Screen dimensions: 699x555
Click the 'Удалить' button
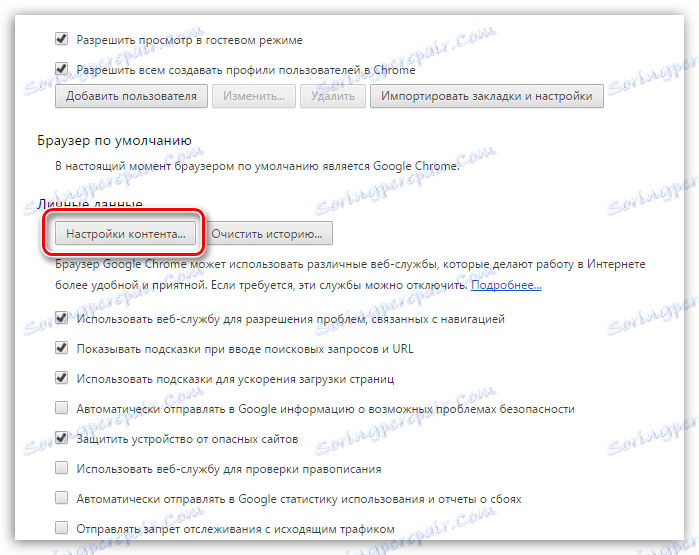coord(333,96)
